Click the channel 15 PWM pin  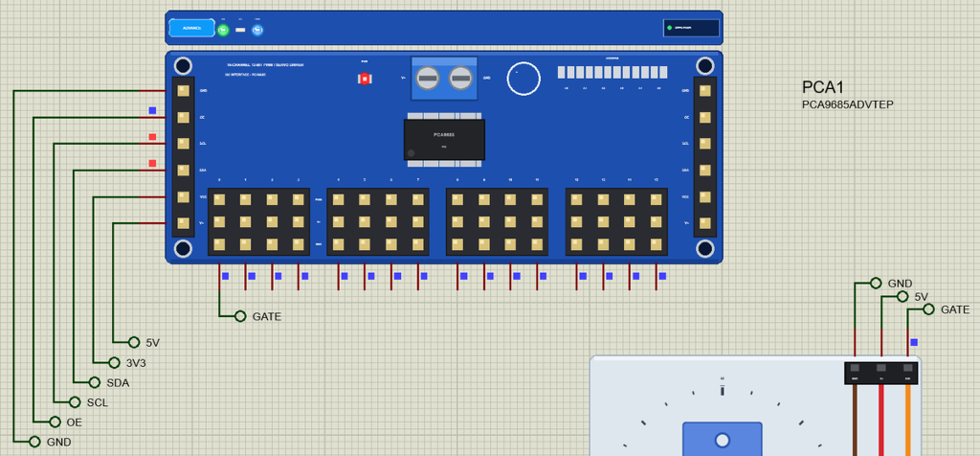pyautogui.click(x=656, y=200)
